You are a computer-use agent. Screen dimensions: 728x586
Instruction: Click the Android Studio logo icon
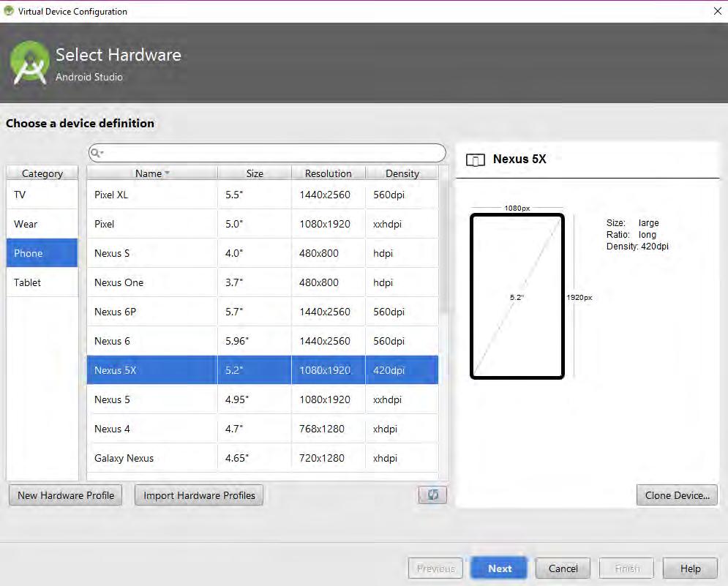30,63
